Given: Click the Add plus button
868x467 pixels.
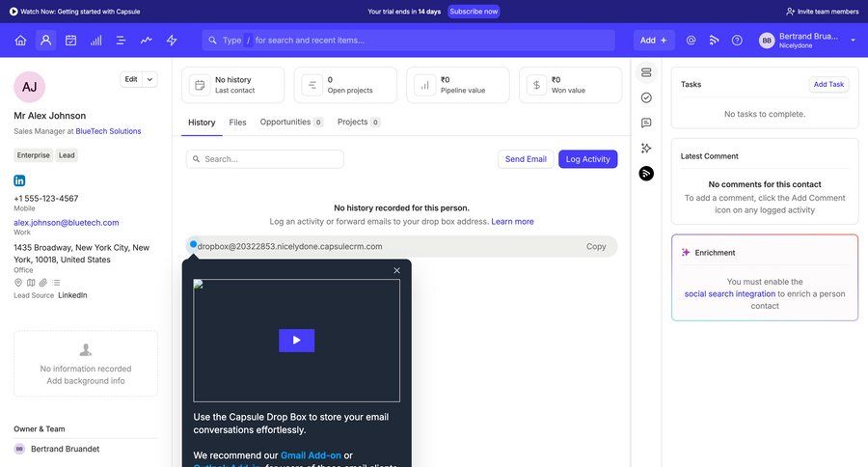Looking at the screenshot, I should coord(654,41).
